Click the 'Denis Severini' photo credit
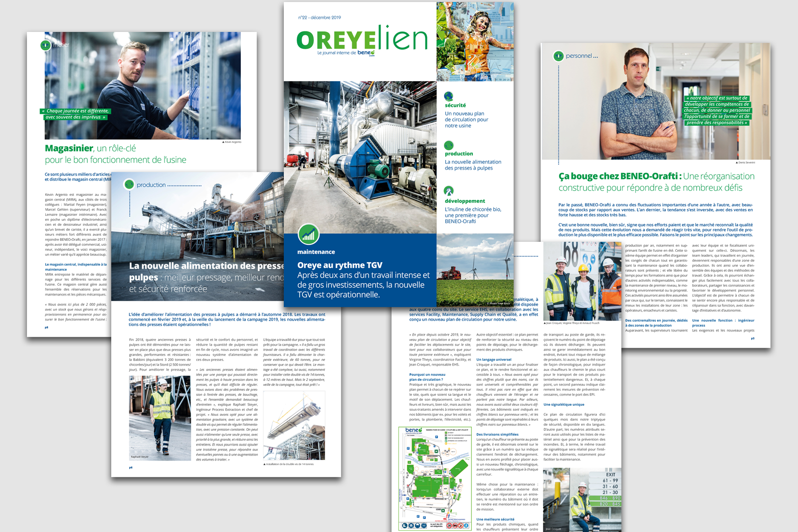The image size is (798, 532). tap(745, 163)
